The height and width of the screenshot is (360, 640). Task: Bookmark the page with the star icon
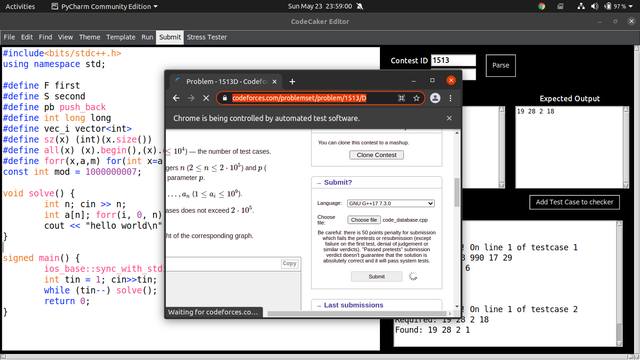click(x=416, y=98)
